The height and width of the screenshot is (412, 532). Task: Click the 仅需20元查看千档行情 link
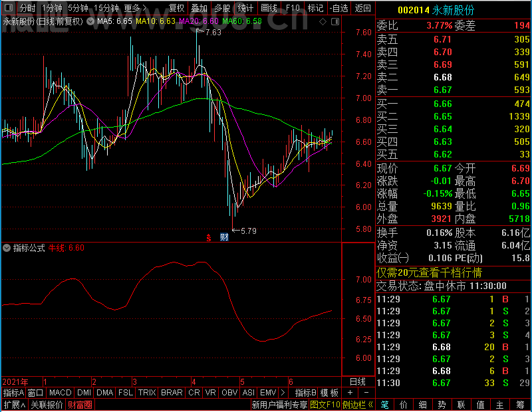[x=429, y=272]
